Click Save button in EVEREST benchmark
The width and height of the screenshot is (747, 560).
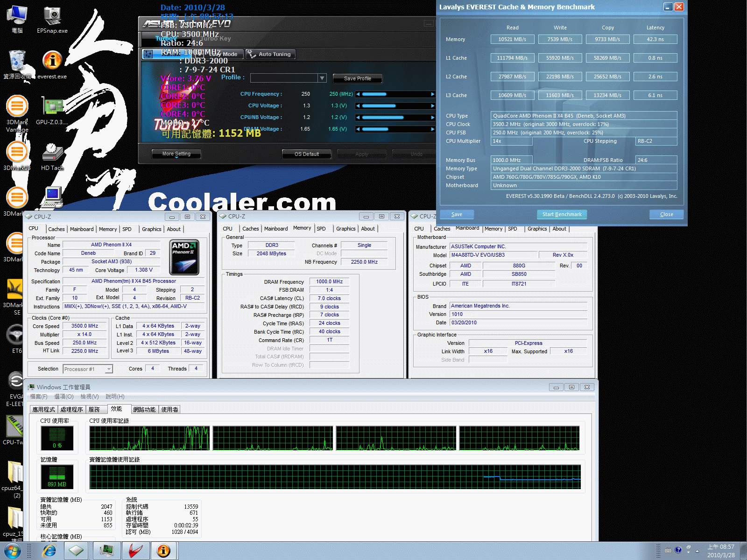457,214
